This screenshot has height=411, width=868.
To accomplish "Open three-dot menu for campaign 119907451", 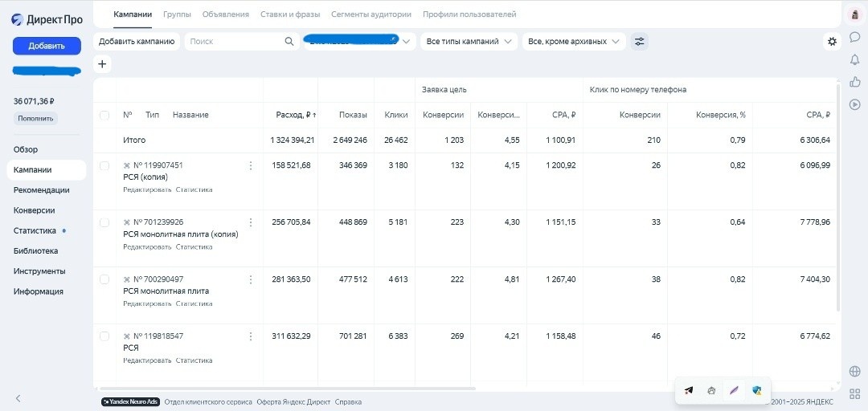I will [x=251, y=165].
